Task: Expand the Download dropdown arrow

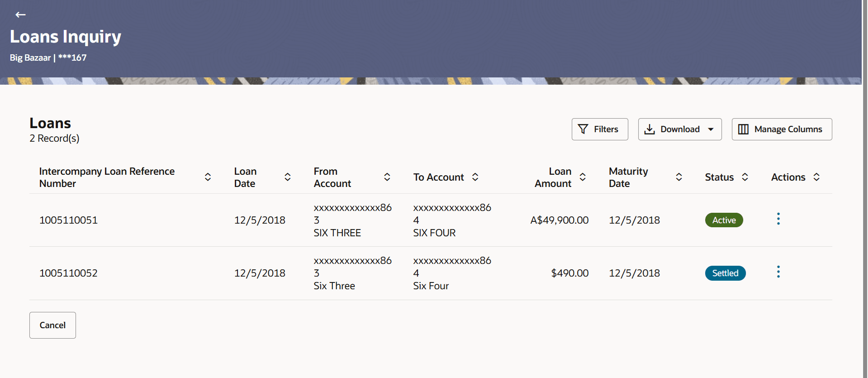Action: pos(711,129)
